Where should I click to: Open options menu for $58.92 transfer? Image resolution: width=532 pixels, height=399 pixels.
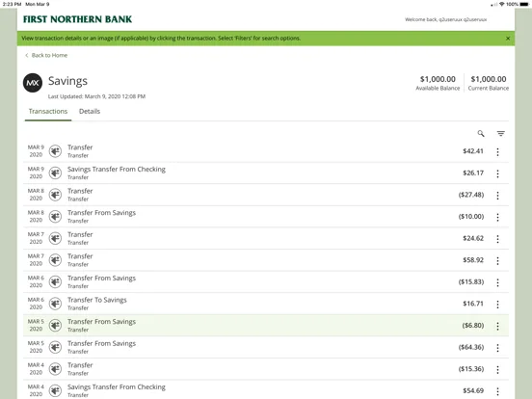(x=497, y=260)
